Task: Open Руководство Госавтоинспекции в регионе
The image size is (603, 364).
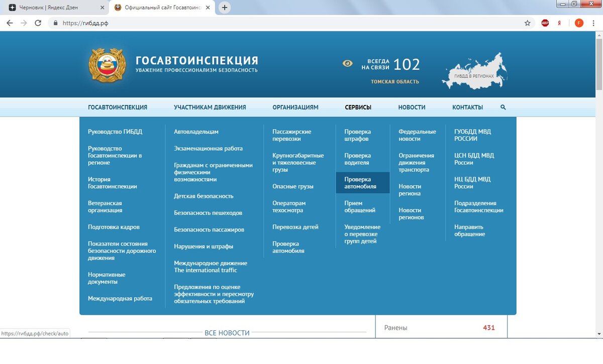Action: pyautogui.click(x=115, y=156)
